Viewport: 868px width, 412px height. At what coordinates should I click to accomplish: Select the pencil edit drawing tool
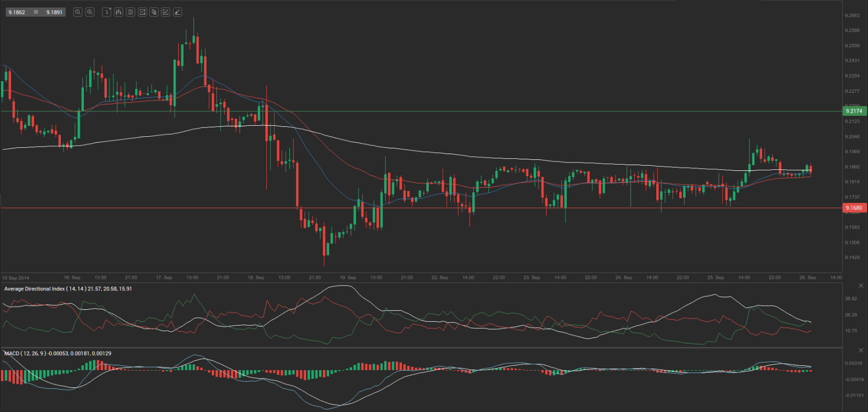pos(166,12)
